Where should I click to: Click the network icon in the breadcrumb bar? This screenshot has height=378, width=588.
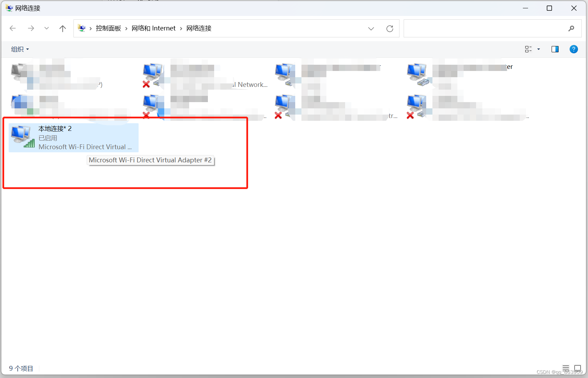(82, 28)
